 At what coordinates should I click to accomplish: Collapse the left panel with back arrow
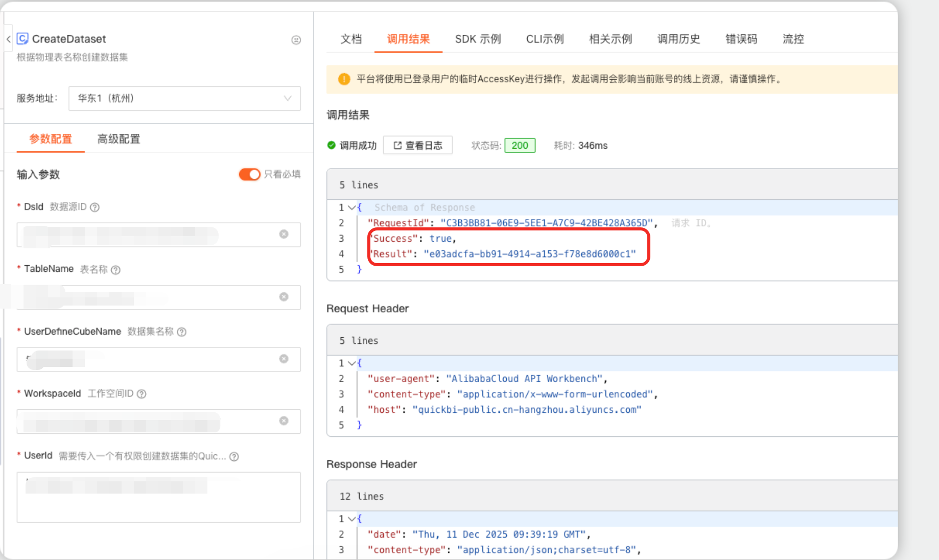(x=9, y=39)
